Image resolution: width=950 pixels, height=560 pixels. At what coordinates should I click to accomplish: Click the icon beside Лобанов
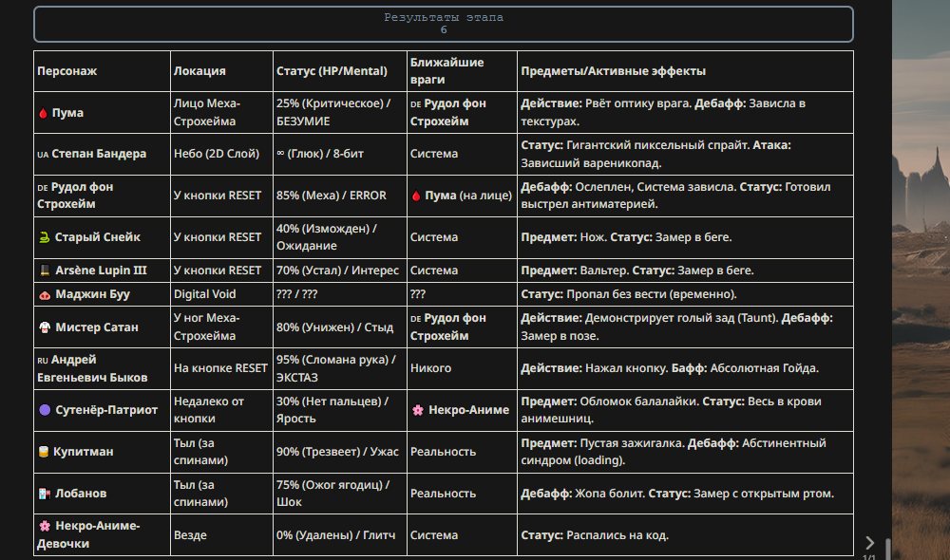[45, 494]
